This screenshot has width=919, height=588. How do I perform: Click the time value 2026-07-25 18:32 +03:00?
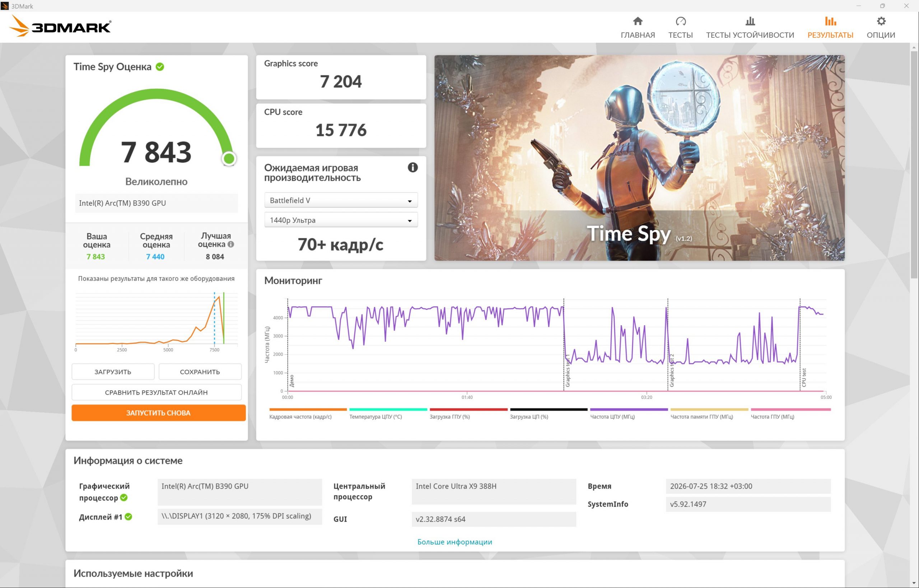coord(748,486)
